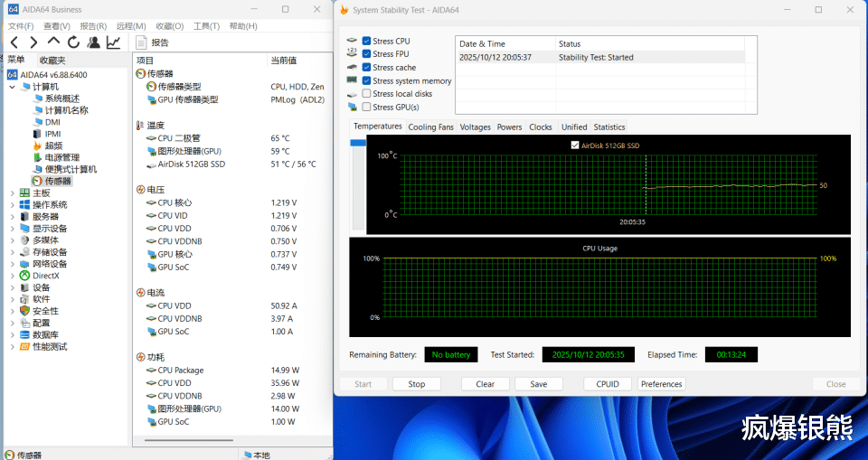
Task: Open CPUID from stability test window
Action: coord(608,384)
